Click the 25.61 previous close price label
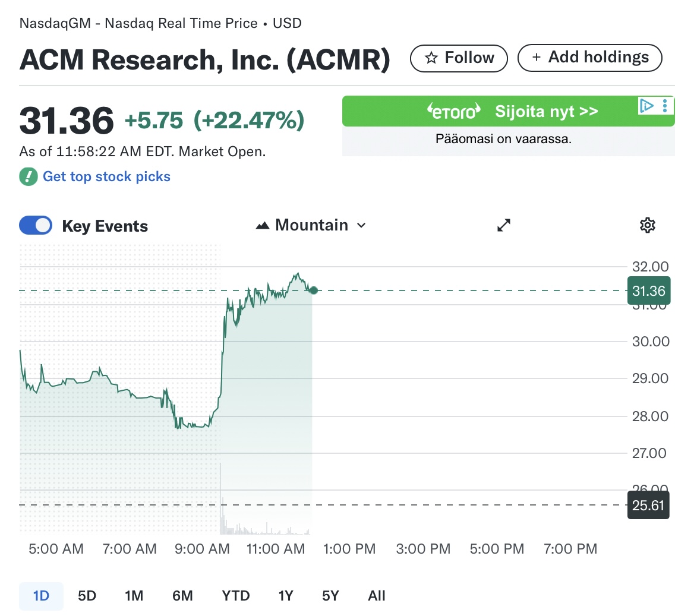Viewport: 694px width, 616px height. pyautogui.click(x=648, y=506)
